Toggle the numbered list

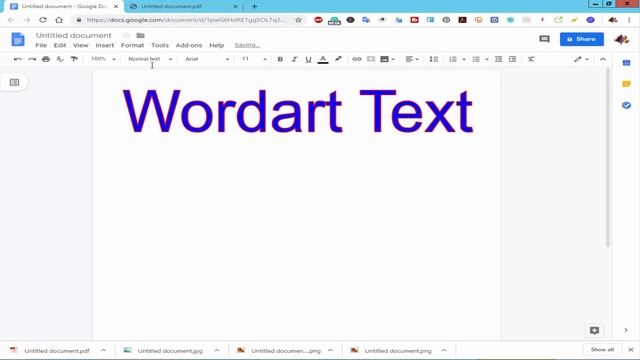453,59
